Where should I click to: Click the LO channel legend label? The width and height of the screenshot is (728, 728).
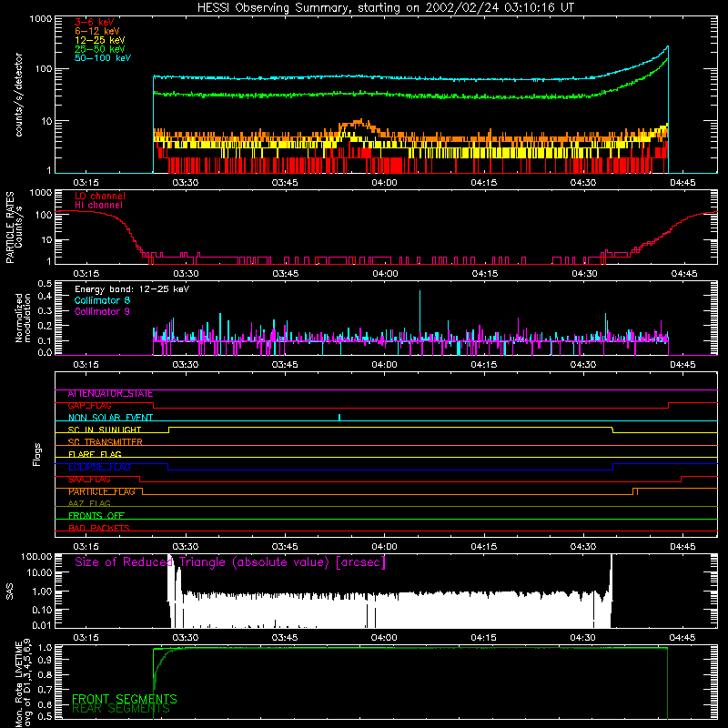[100, 196]
